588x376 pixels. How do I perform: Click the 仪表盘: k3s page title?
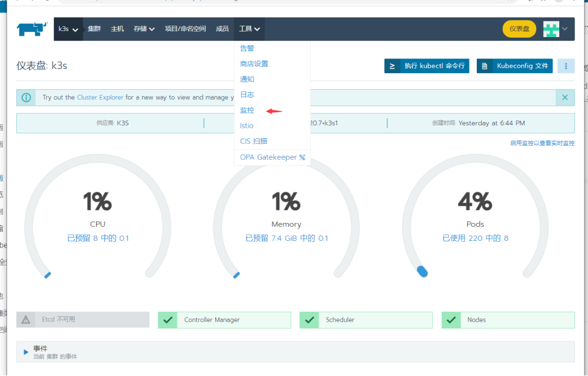pyautogui.click(x=42, y=66)
